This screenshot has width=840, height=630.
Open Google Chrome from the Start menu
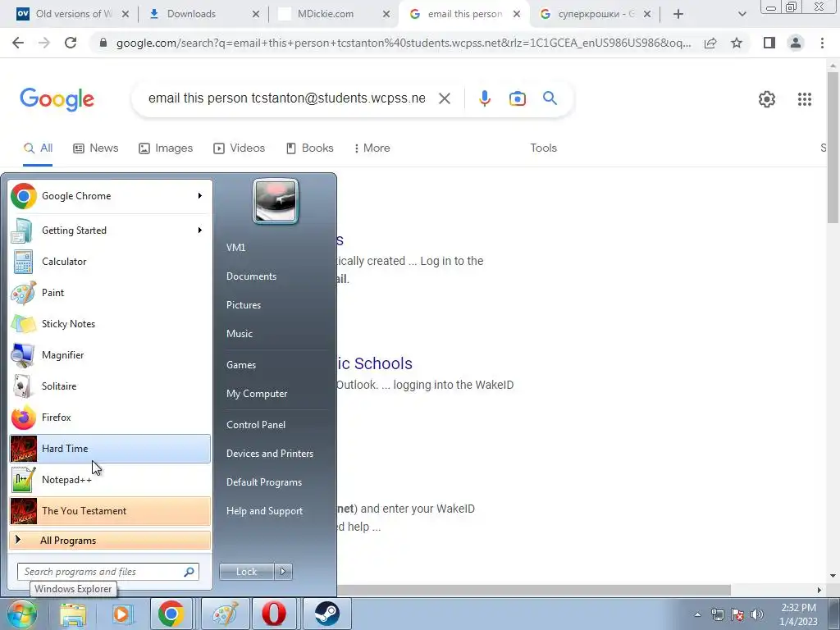pyautogui.click(x=110, y=196)
